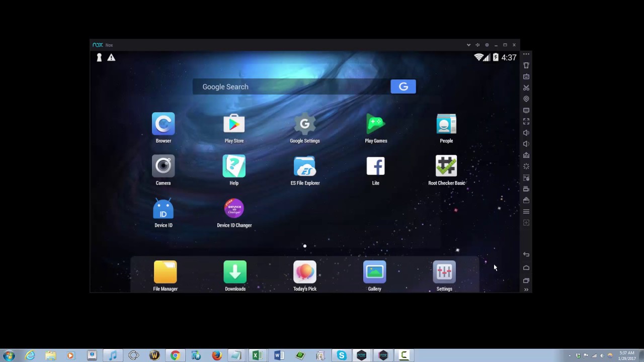This screenshot has height=362, width=644.
Task: Click the battery charging status icon
Action: coord(495,57)
